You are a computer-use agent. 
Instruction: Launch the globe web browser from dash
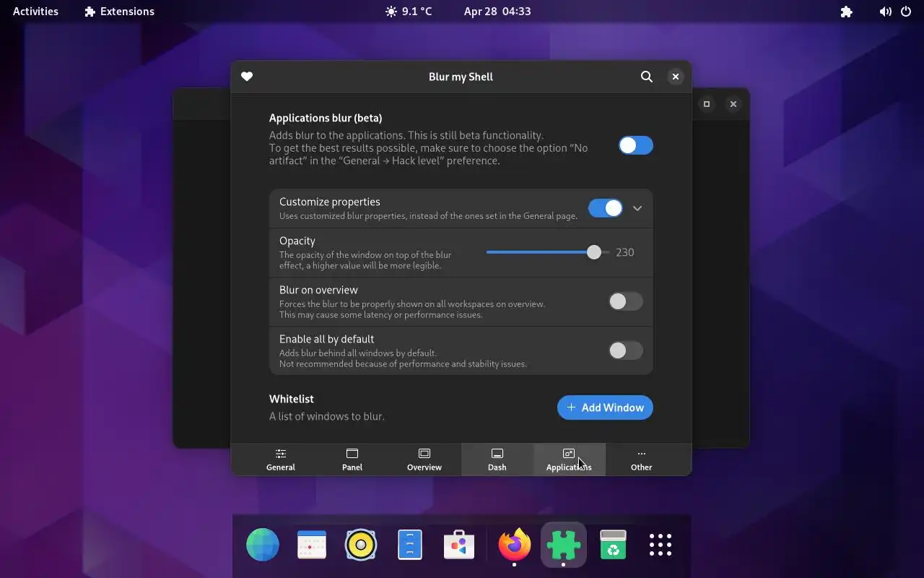click(x=263, y=545)
